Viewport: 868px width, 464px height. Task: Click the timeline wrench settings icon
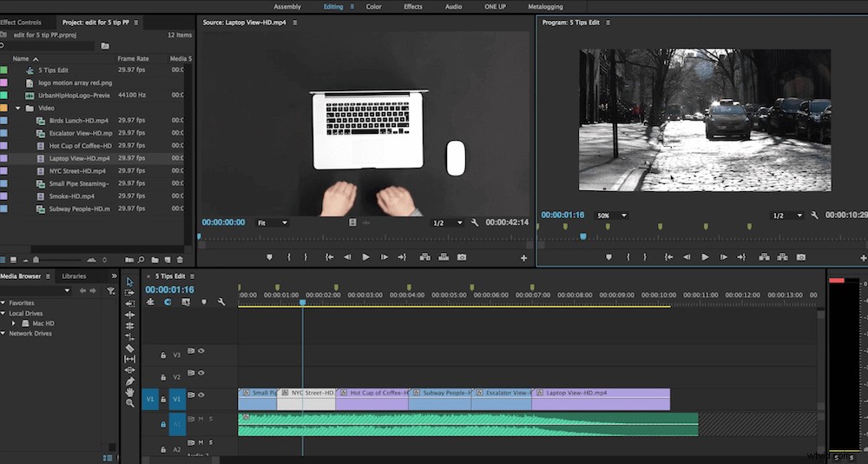tap(221, 302)
